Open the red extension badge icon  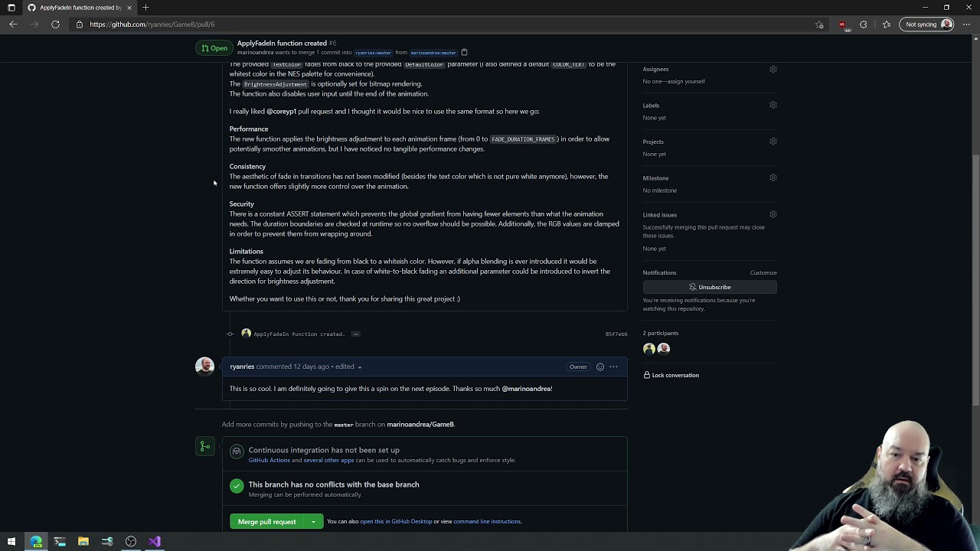click(x=842, y=24)
